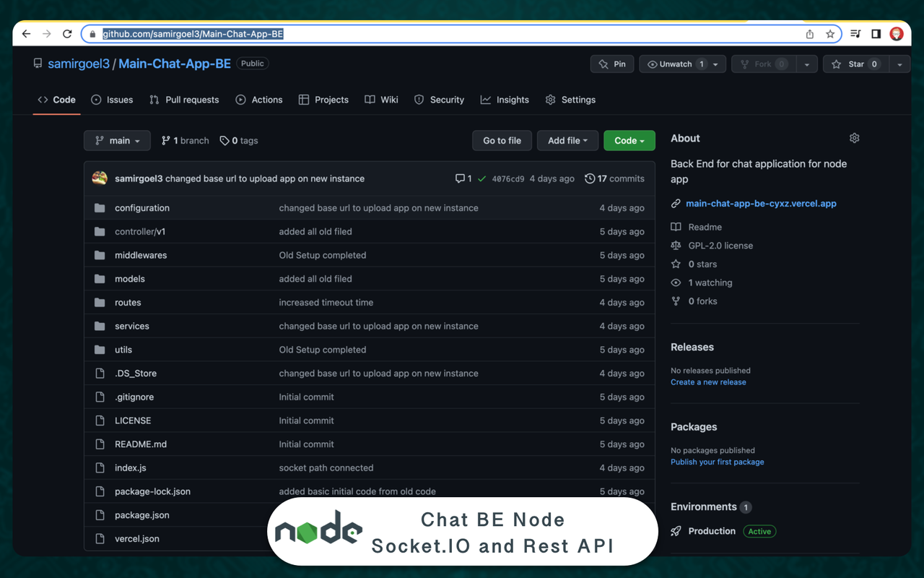This screenshot has width=924, height=578.
Task: Click the index.js file icon
Action: 100,468
